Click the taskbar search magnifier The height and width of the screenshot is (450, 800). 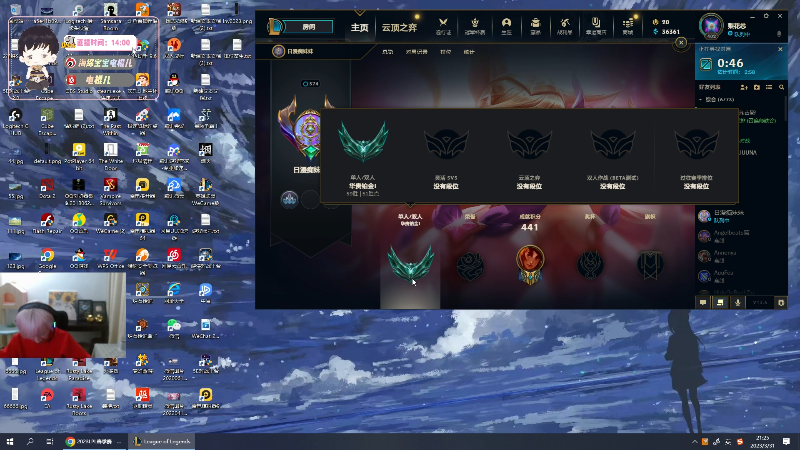(x=30, y=441)
